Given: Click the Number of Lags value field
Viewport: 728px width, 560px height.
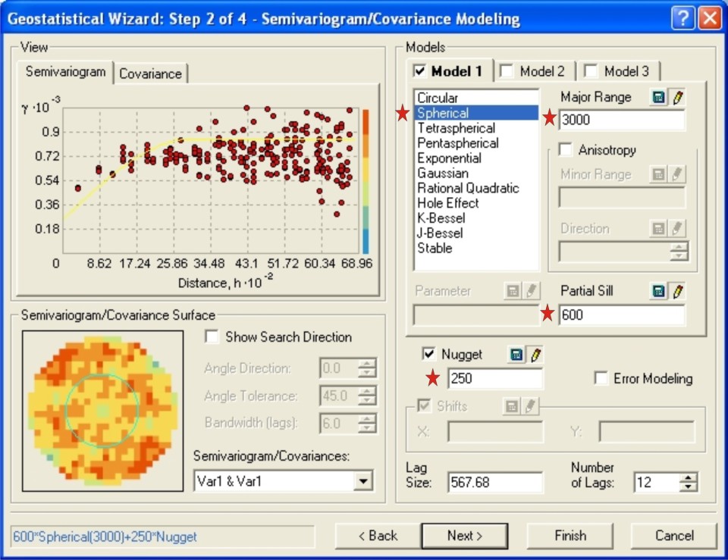Looking at the screenshot, I should 657,482.
